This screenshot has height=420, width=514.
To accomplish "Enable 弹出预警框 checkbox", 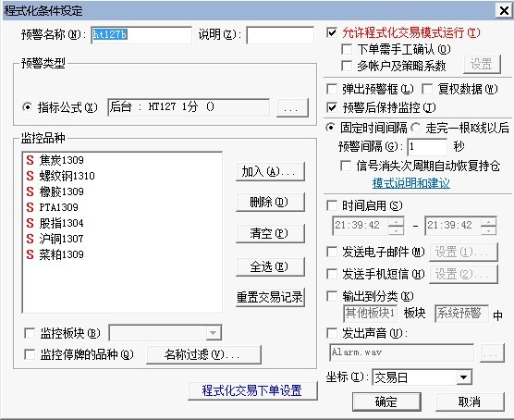I will click(332, 89).
